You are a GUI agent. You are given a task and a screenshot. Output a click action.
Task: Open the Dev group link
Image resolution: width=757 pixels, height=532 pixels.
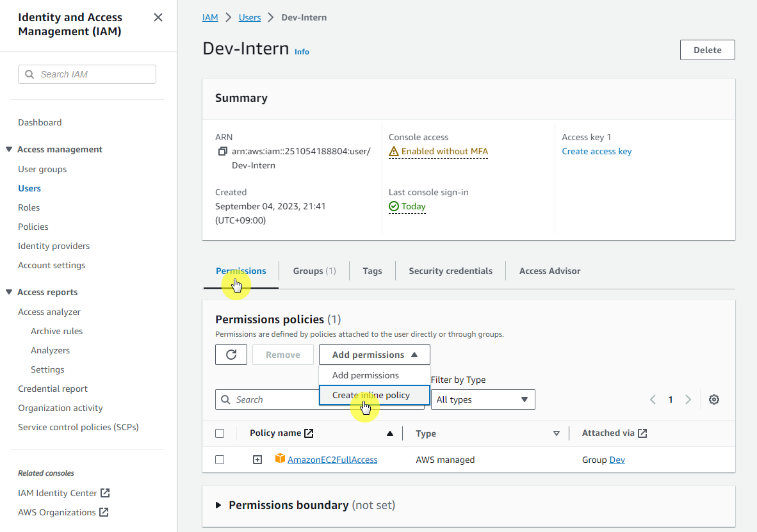point(617,460)
